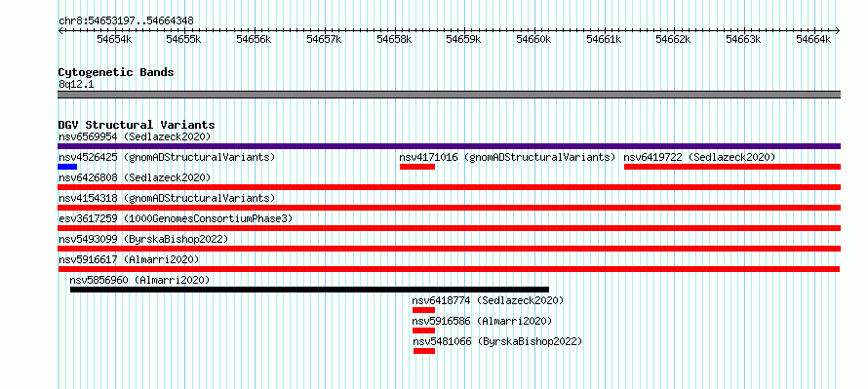Open nsv5493099 (ByrskaBishop2022) label
Viewport: 868px width, 389px height.
tap(143, 239)
